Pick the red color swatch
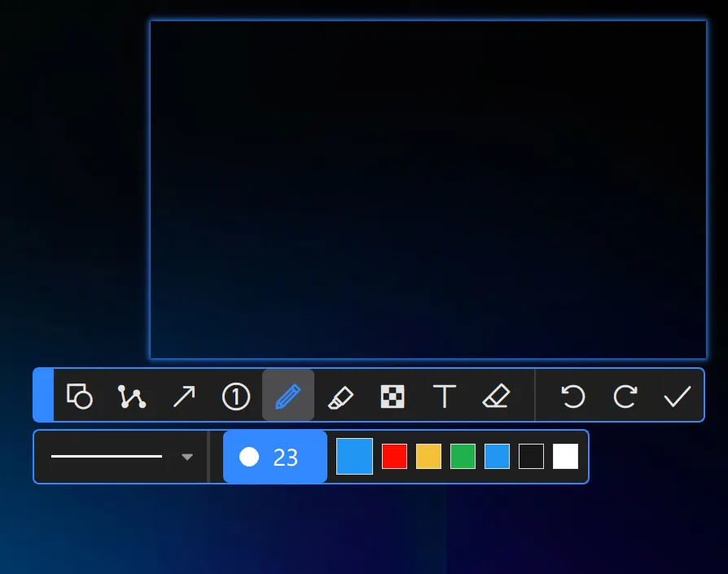Image resolution: width=728 pixels, height=574 pixels. coord(394,457)
